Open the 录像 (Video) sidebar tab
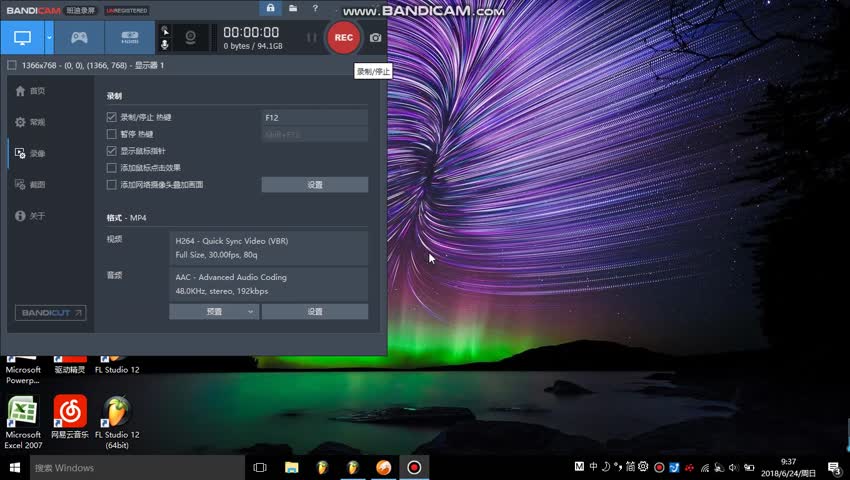The height and width of the screenshot is (480, 850). (30, 153)
